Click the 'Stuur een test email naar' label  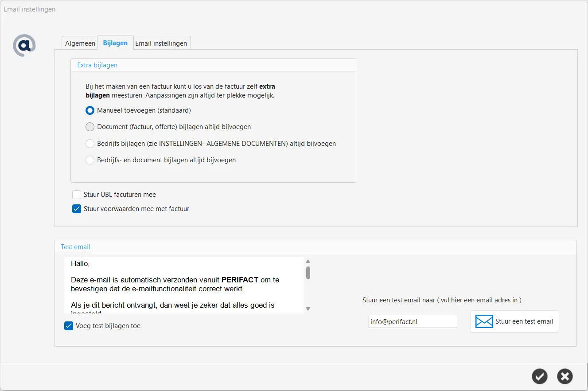point(442,300)
